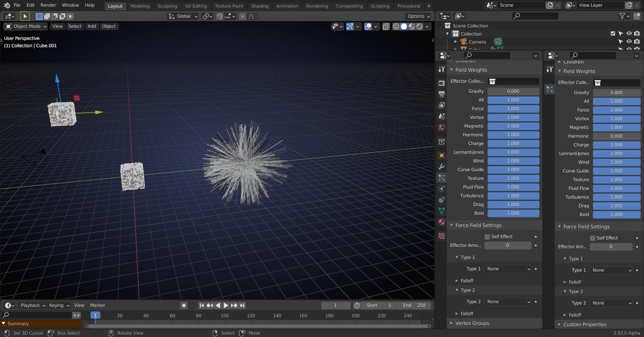Enable Self Effect checkbox in left panel
Screen dimensions: 644x337
click(487, 237)
